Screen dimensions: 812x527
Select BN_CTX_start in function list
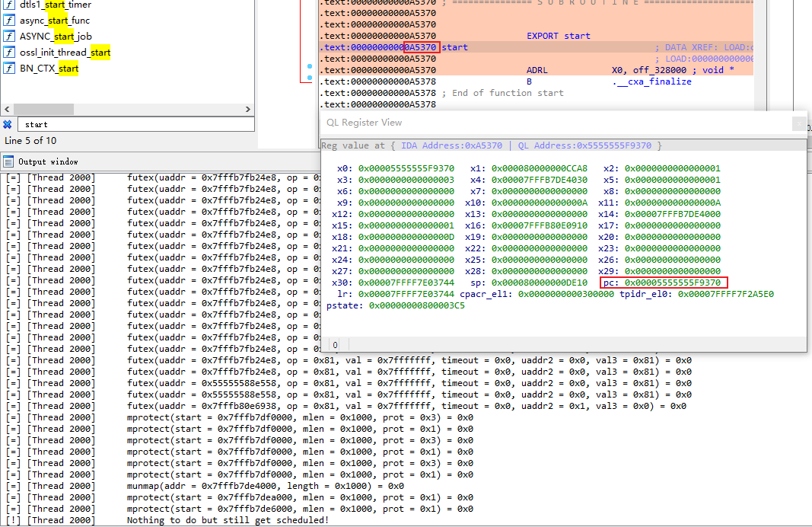click(49, 69)
